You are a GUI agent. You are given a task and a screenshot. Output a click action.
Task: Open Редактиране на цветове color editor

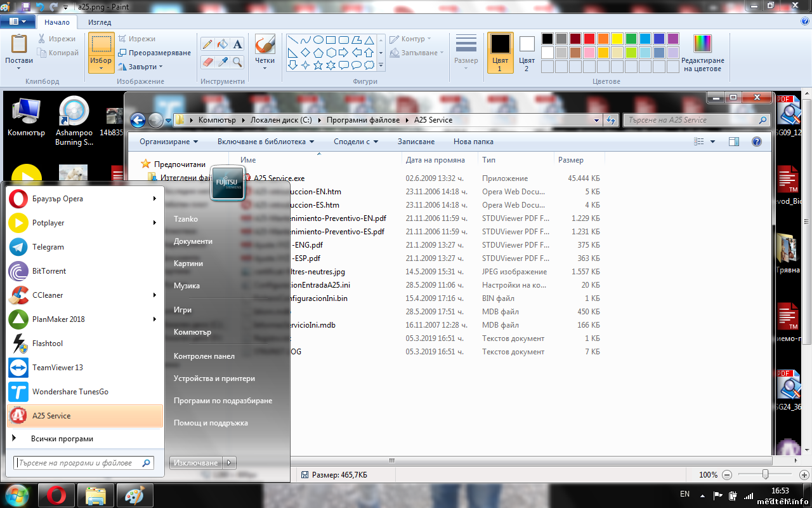(702, 53)
